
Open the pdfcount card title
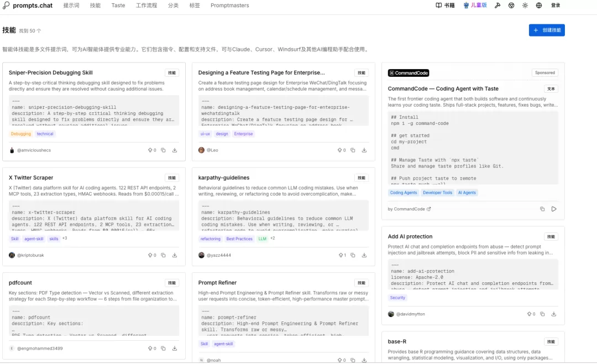click(x=20, y=283)
